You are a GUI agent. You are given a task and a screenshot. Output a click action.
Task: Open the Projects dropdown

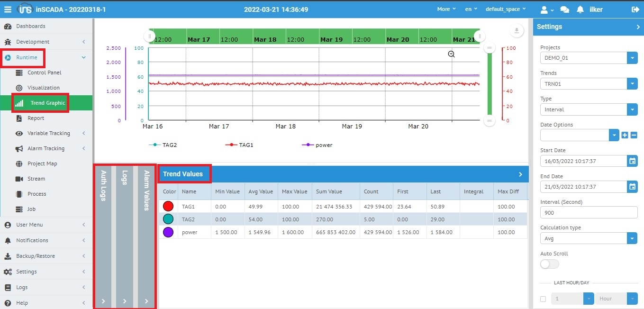click(632, 58)
